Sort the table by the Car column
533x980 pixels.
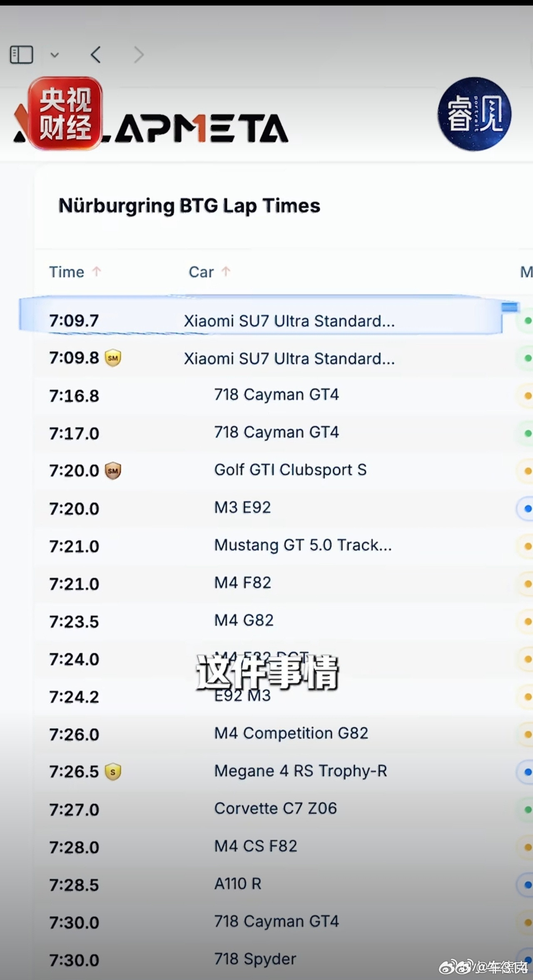[x=209, y=272]
